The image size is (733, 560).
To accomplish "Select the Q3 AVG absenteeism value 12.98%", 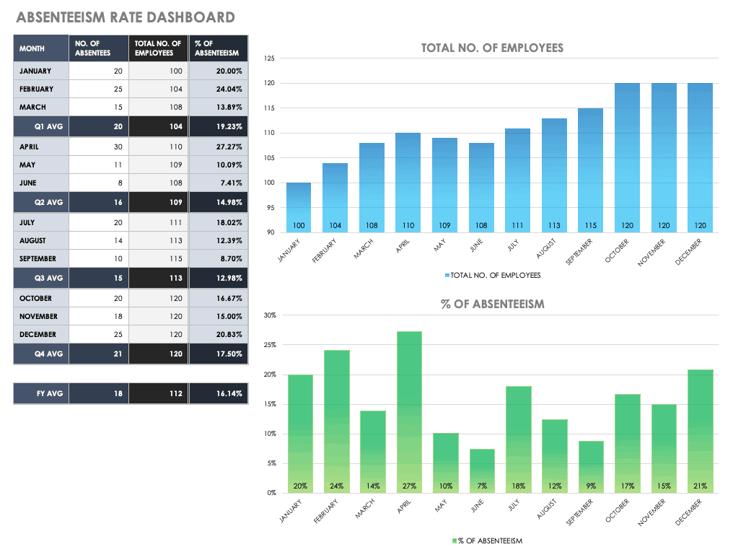I will point(218,279).
